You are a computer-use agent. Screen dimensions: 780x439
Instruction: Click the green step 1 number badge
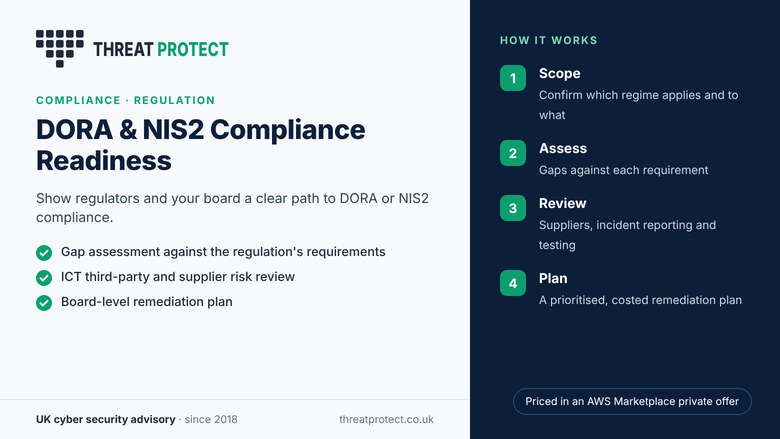513,78
